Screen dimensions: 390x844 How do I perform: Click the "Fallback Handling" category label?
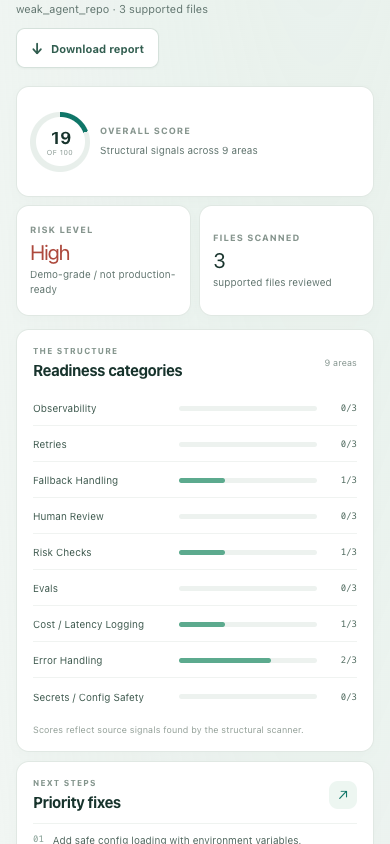75,481
